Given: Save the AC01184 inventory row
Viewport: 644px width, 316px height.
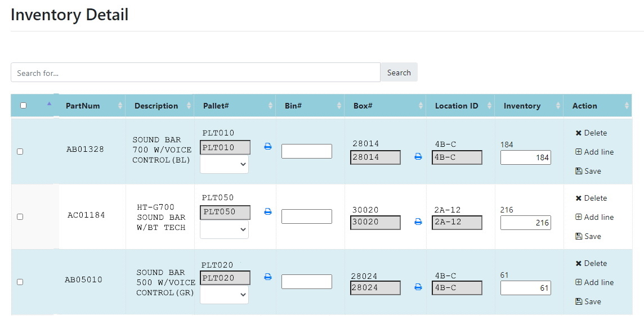Looking at the screenshot, I should (588, 236).
